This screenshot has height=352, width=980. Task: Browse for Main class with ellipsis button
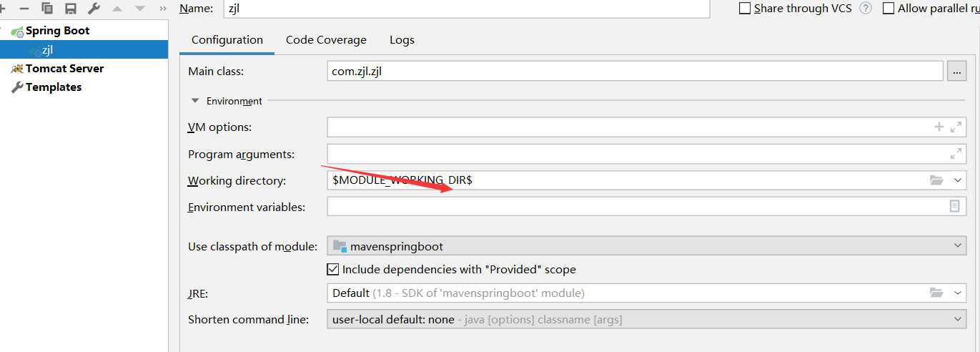956,72
